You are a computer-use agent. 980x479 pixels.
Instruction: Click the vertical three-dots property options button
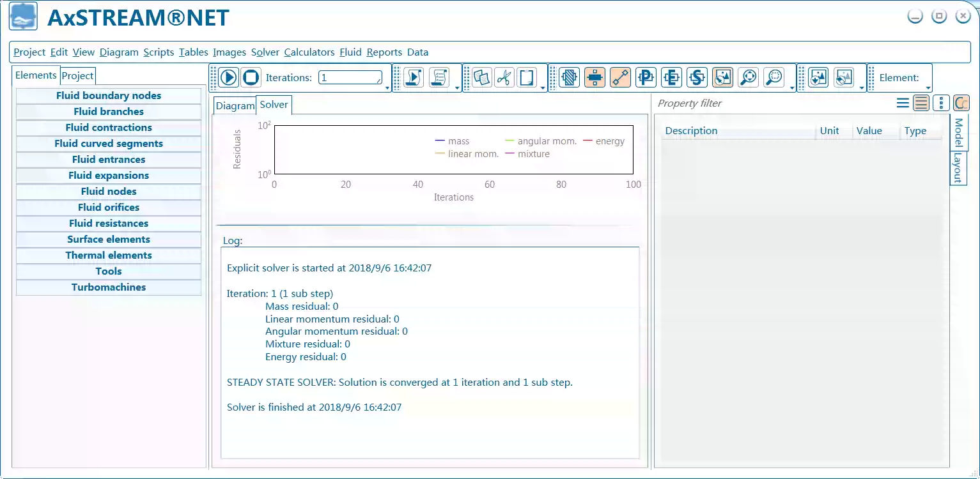click(x=941, y=103)
